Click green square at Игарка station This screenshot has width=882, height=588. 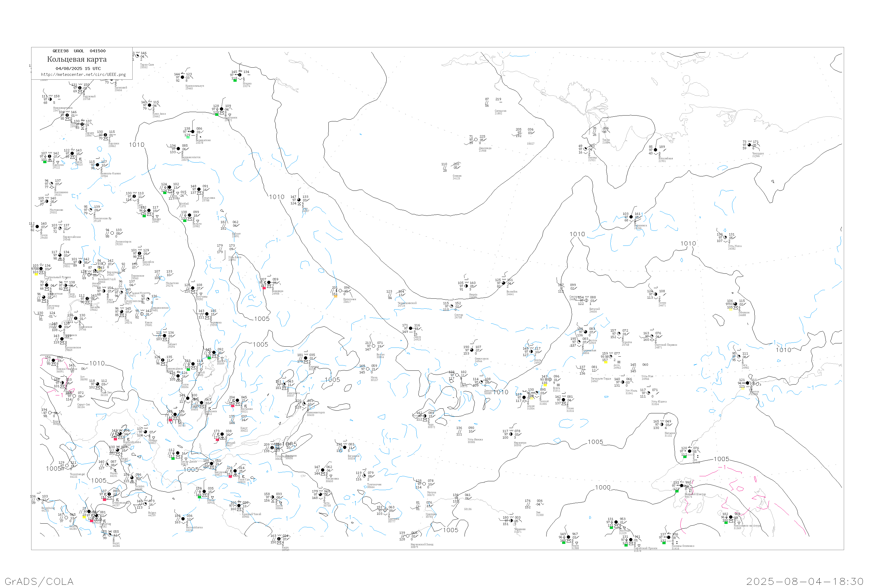tap(235, 80)
